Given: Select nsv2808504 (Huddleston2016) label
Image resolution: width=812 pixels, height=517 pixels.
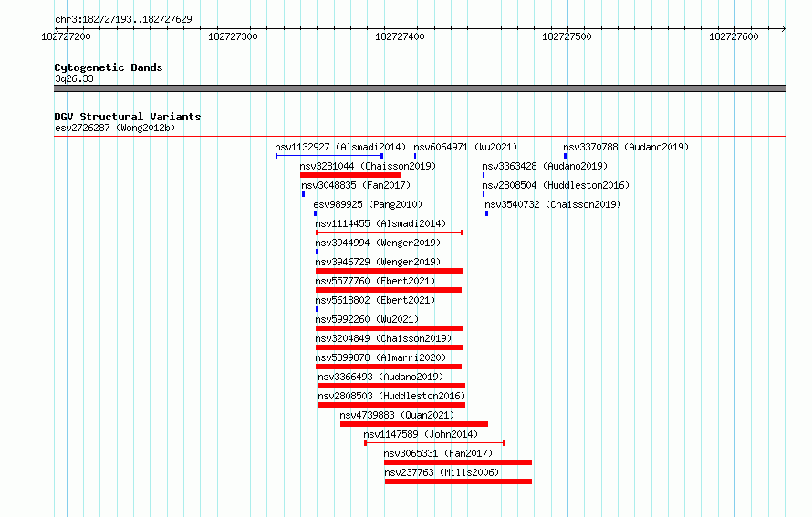Looking at the screenshot, I should click(556, 185).
